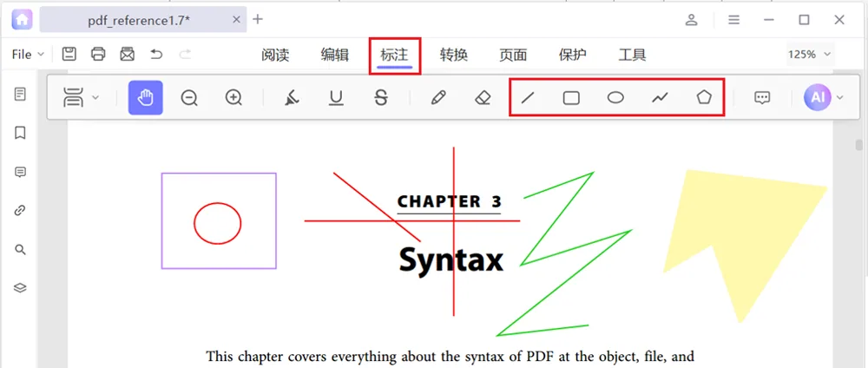
Task: Expand the AI dropdown arrow
Action: pyautogui.click(x=839, y=98)
